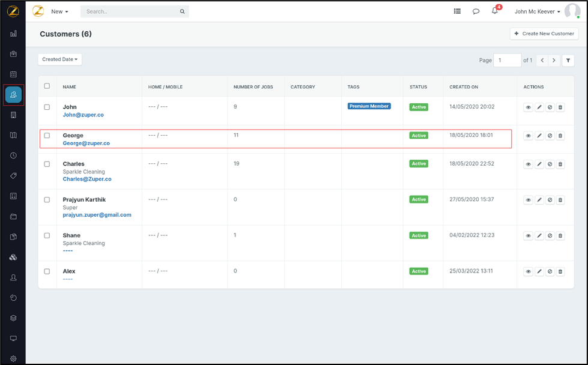The height and width of the screenshot is (365, 588).
Task: Expand the Created Date sort dropdown
Action: pyautogui.click(x=60, y=59)
